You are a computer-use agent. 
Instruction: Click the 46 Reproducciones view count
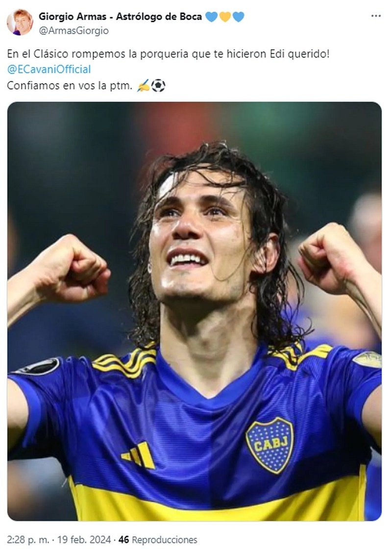(158, 540)
